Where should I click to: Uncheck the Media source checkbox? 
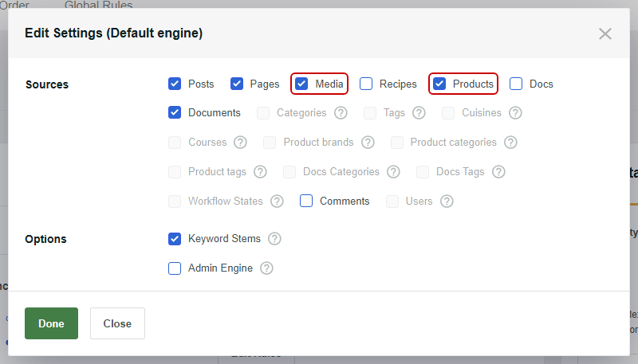pos(301,84)
